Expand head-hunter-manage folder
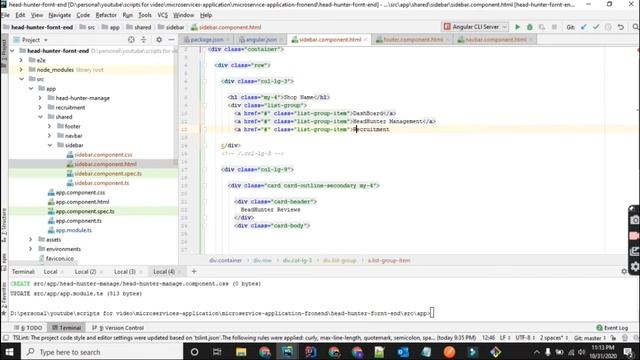The image size is (640, 360). (40, 98)
